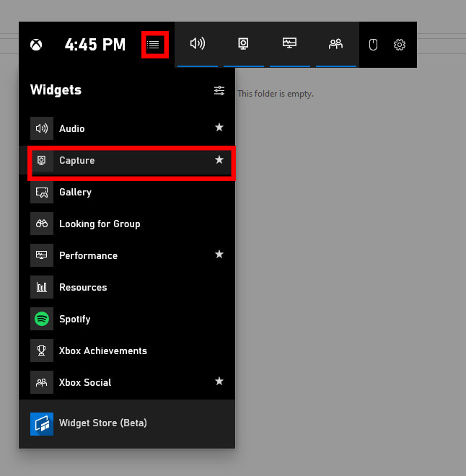The width and height of the screenshot is (466, 476).
Task: Open Widget Store (Beta)
Action: pos(102,423)
